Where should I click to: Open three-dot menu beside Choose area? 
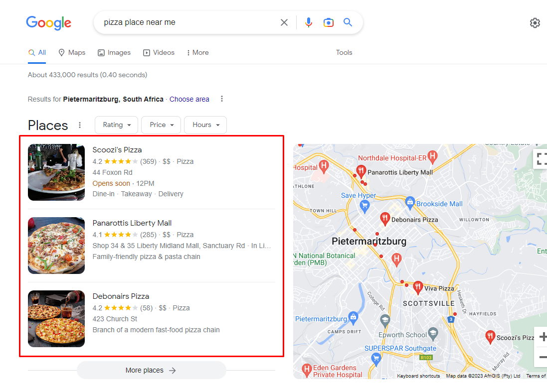[x=222, y=99]
